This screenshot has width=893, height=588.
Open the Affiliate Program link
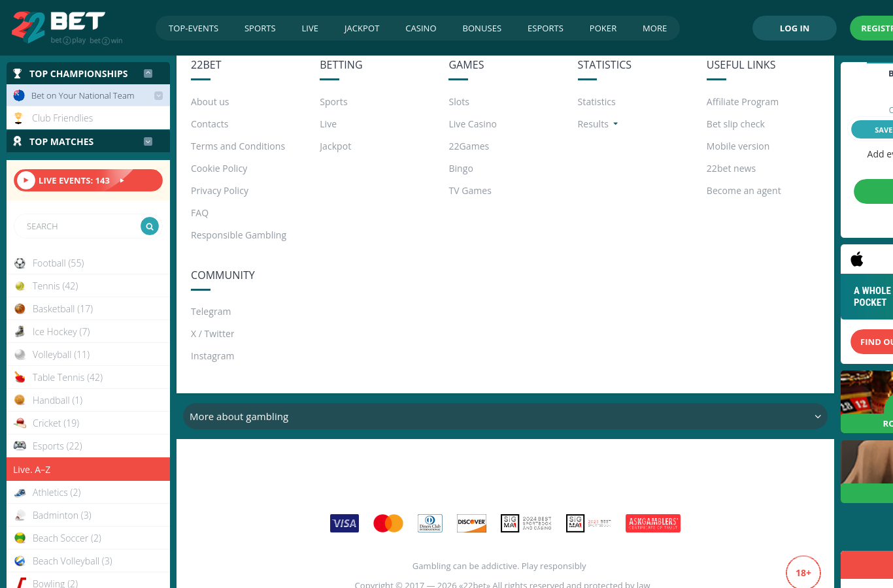click(742, 102)
